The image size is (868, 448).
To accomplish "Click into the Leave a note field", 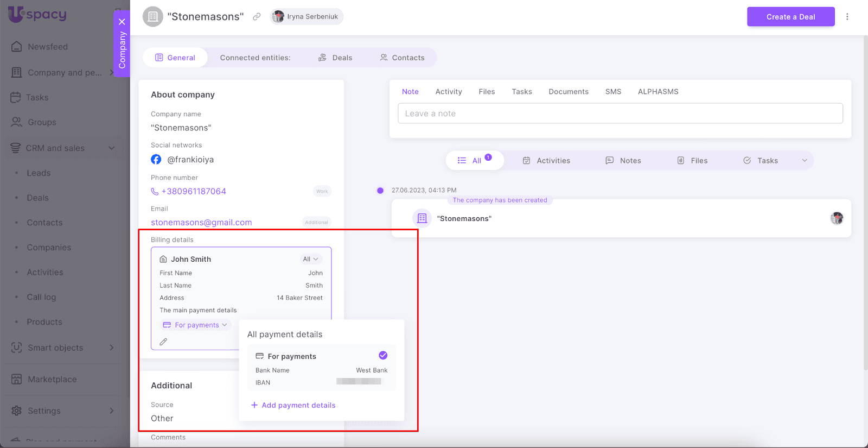I will 620,113.
